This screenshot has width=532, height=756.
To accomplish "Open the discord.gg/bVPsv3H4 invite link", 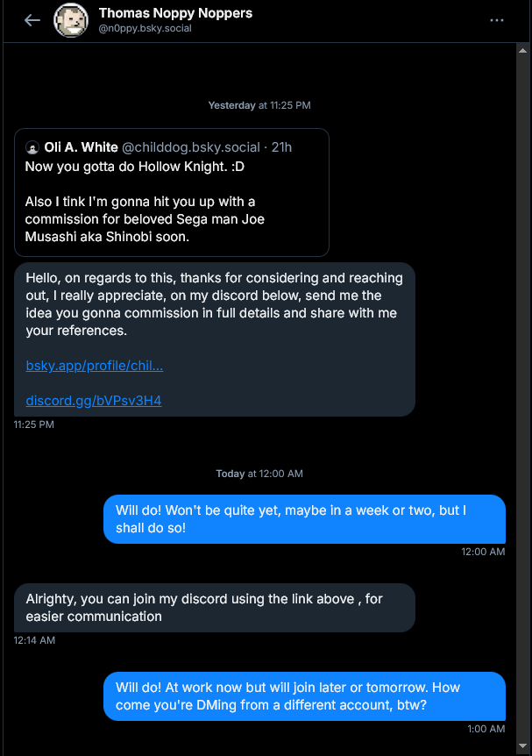I will (93, 401).
